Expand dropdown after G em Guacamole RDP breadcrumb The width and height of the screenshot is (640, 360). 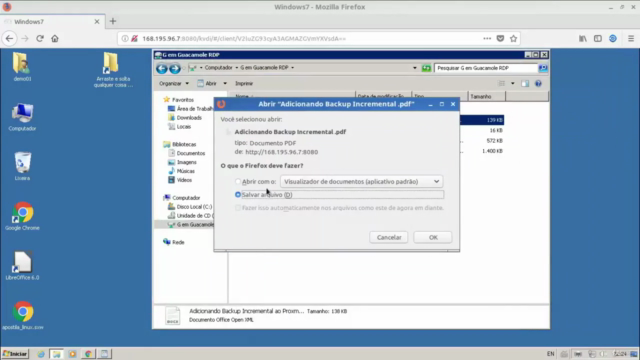coord(292,68)
